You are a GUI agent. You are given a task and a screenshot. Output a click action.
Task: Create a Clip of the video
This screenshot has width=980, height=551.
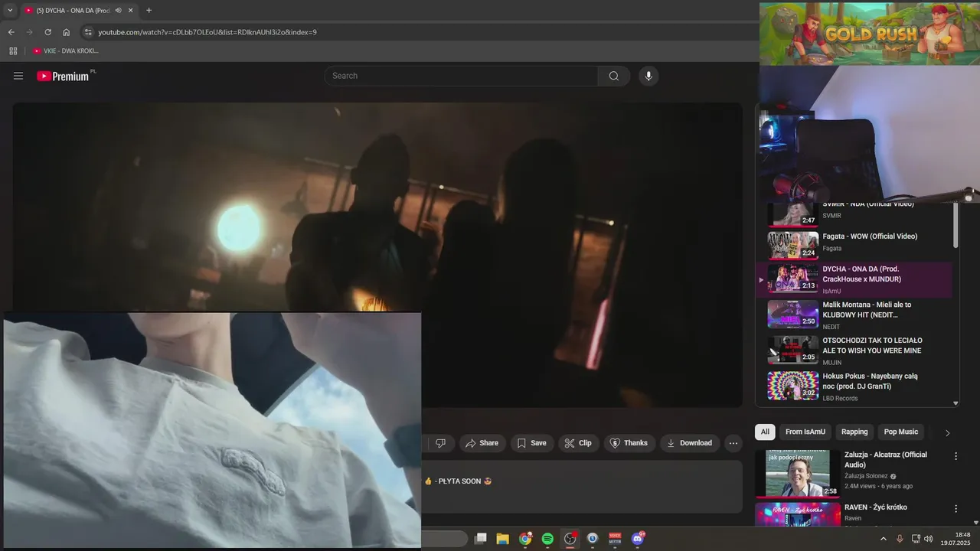click(578, 443)
